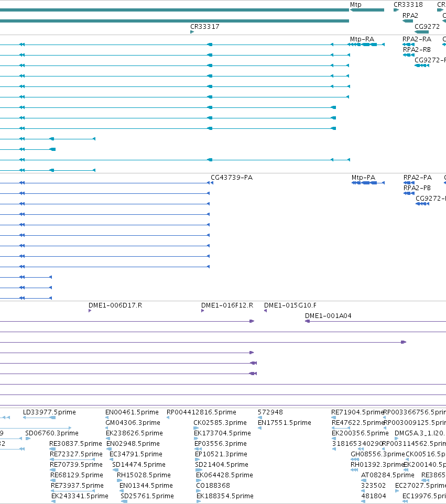
Task: Click the RE71904.5prime EST label
Action: pos(357,412)
